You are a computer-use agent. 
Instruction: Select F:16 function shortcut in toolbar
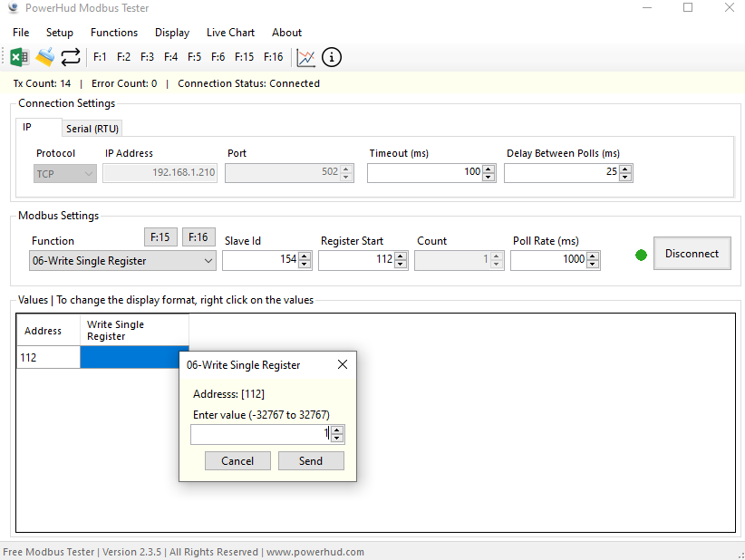click(273, 57)
